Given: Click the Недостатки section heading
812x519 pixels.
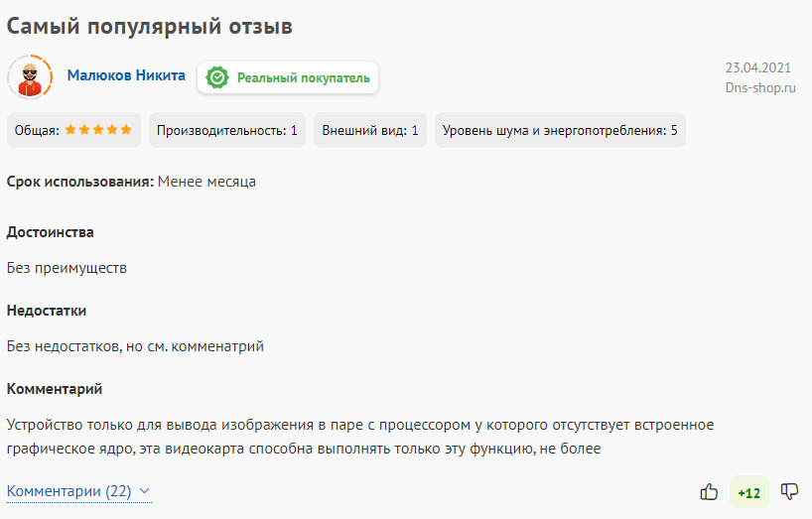Looking at the screenshot, I should 47,311.
